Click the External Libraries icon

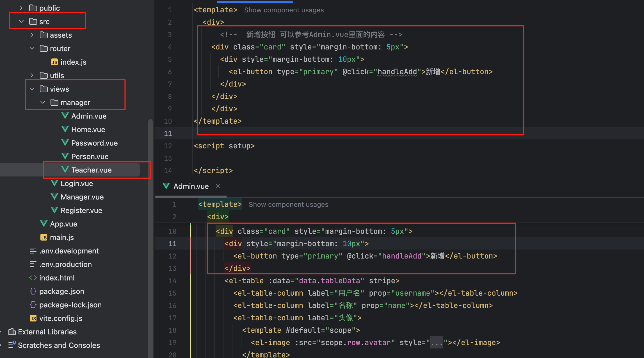click(12, 332)
